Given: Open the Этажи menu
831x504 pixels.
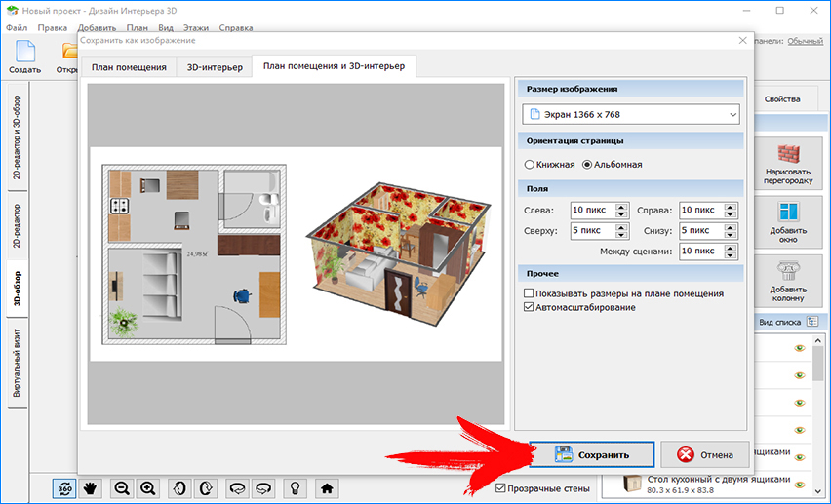Looking at the screenshot, I should 196,27.
